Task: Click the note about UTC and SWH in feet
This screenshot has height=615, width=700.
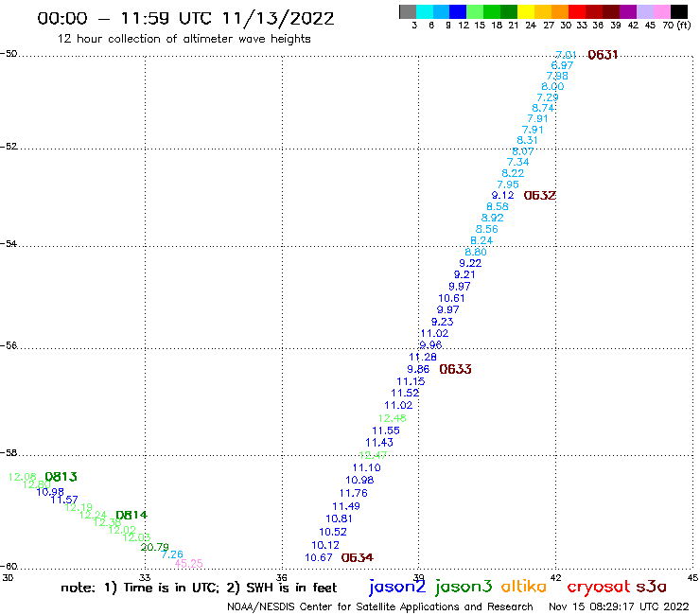Action: (199, 588)
